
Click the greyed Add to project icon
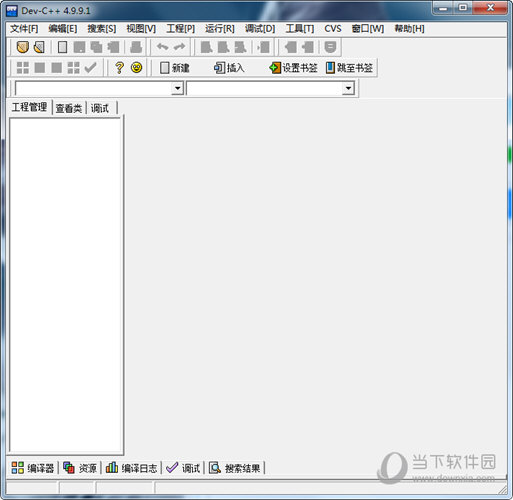(291, 47)
